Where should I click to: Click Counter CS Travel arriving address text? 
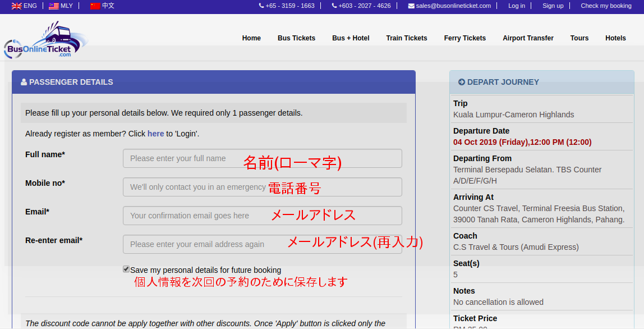[539, 214]
